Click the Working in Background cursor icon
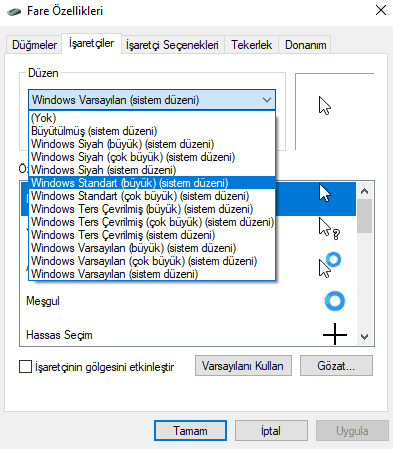The image size is (393, 449). click(330, 265)
